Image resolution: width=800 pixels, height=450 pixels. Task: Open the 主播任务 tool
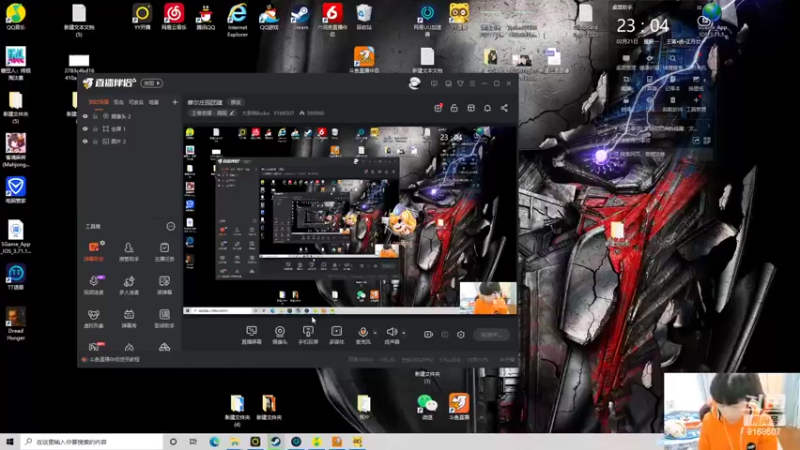tap(164, 251)
